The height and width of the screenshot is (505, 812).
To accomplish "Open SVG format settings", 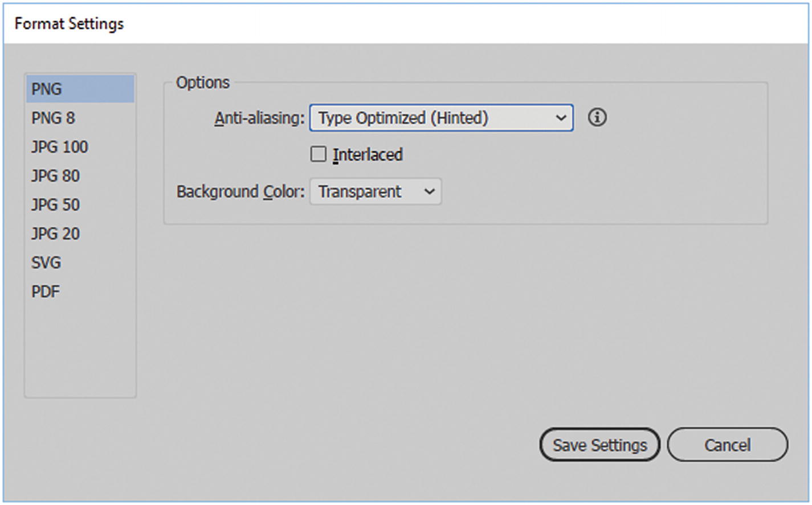I will [46, 263].
